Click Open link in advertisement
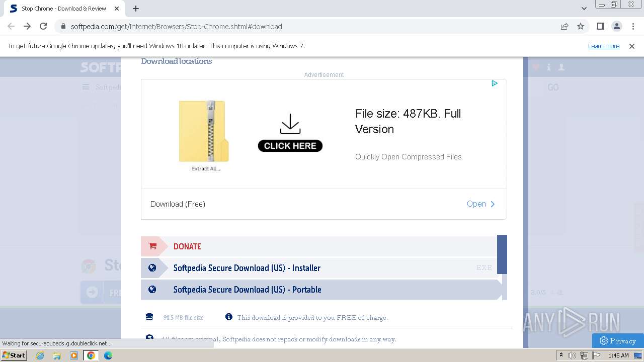The image size is (644, 362). pyautogui.click(x=481, y=204)
